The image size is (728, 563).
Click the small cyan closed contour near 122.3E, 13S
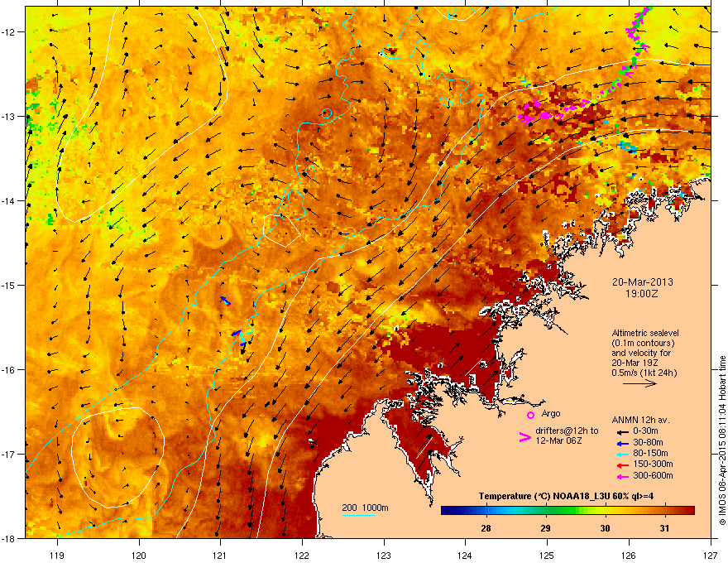click(x=327, y=113)
